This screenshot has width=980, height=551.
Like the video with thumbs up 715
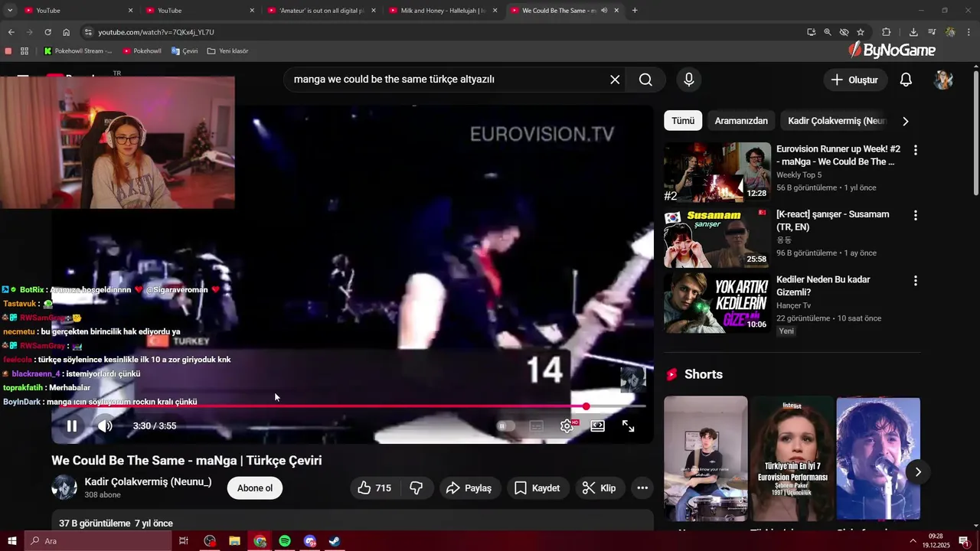click(374, 488)
